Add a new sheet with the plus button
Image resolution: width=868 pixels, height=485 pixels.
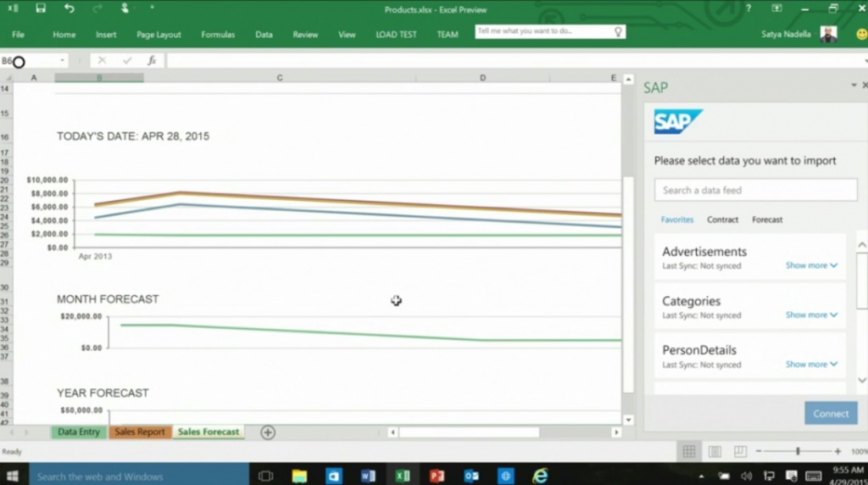point(268,432)
